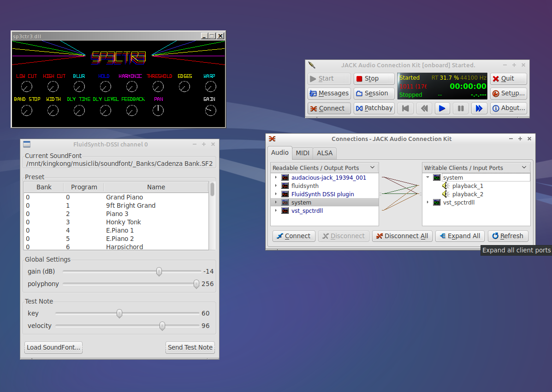
Task: Click the polyphony slider handle
Action: [196, 284]
